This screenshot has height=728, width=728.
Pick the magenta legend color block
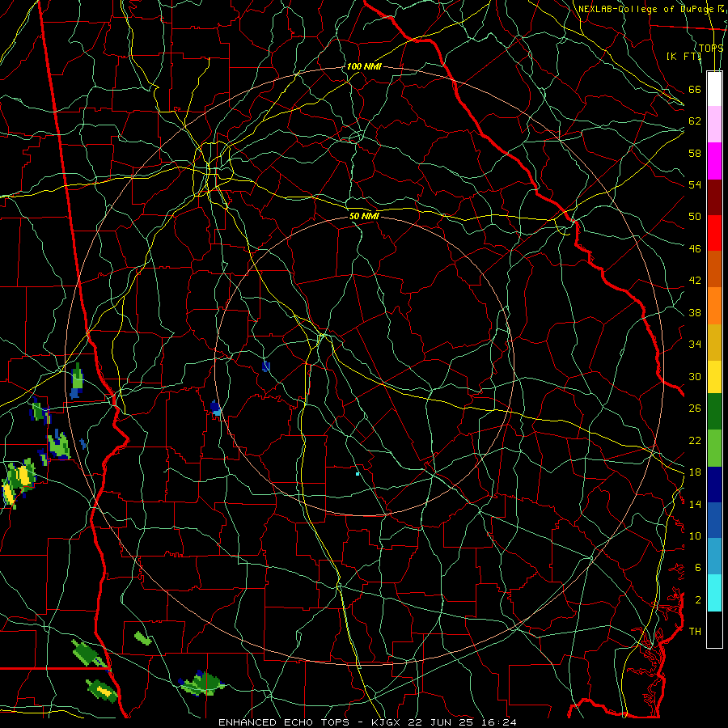tap(714, 161)
